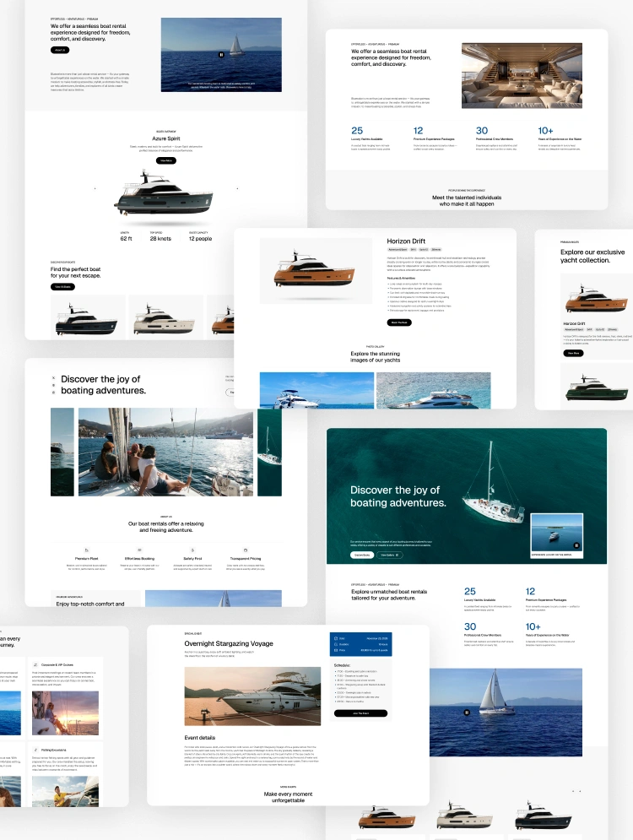The image size is (633, 840).
Task: Open Explore Boats in the teal hero
Action: tap(361, 555)
